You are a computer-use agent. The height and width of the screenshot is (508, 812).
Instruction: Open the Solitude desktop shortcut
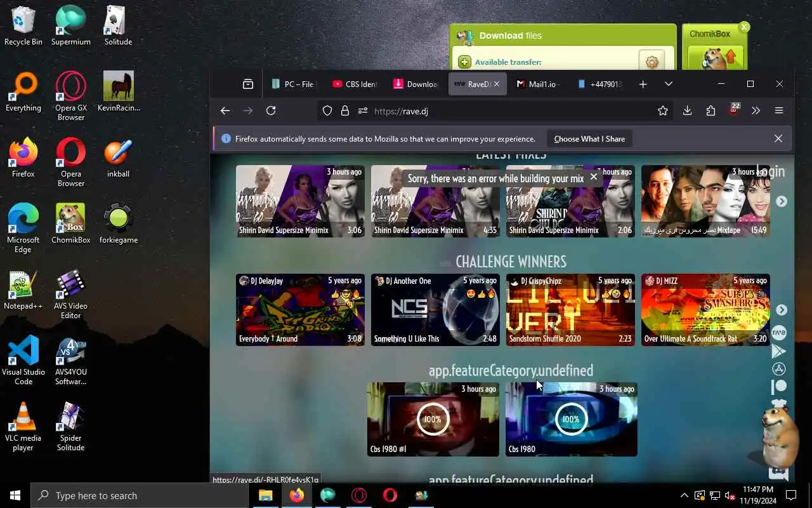[x=119, y=25]
